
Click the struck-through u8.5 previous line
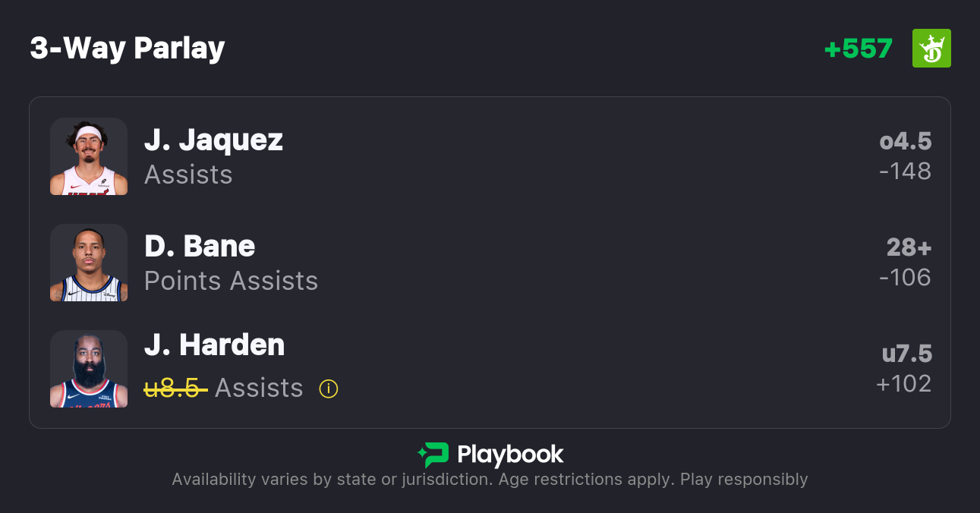pos(175,389)
